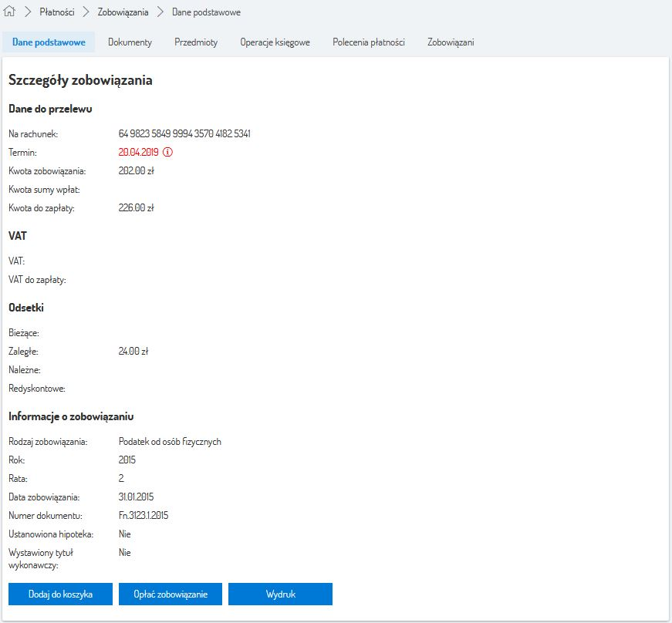The width and height of the screenshot is (672, 623).
Task: Click the home icon in breadcrumb
Action: tap(11, 12)
